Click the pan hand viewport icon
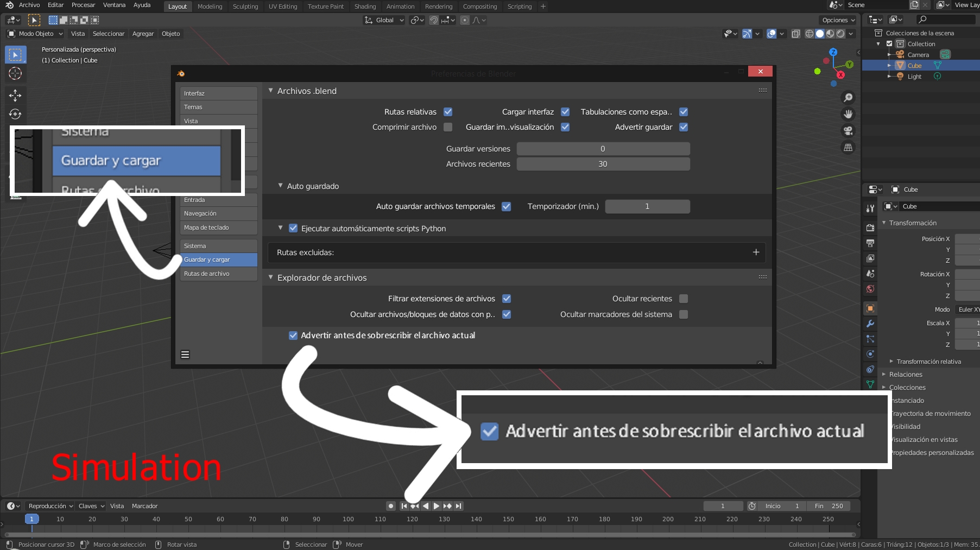Viewport: 980px width, 550px height. [848, 114]
